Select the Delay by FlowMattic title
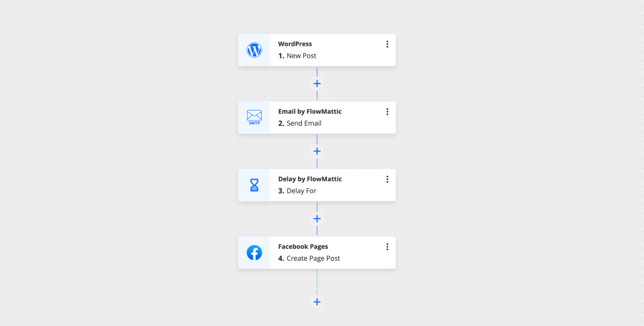The height and width of the screenshot is (326, 644). click(x=309, y=179)
